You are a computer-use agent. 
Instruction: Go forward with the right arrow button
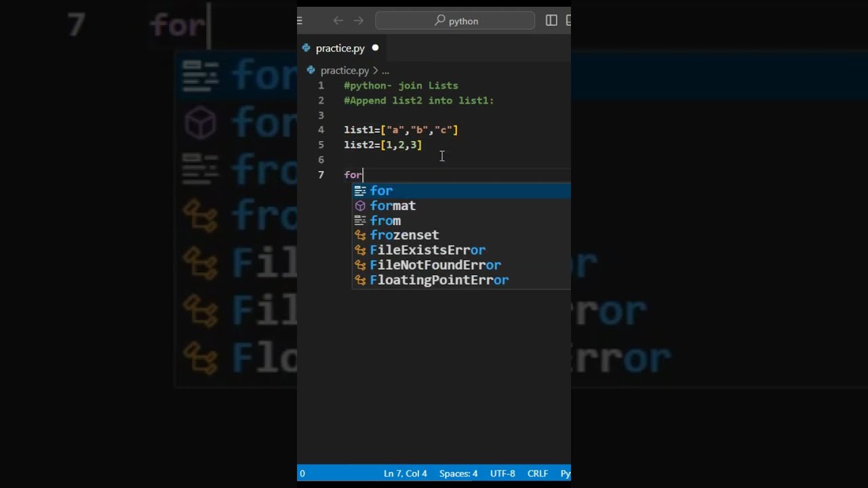(x=359, y=21)
